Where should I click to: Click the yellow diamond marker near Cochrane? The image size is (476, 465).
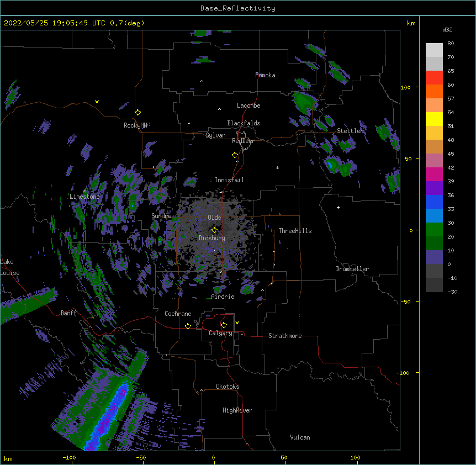pos(188,326)
